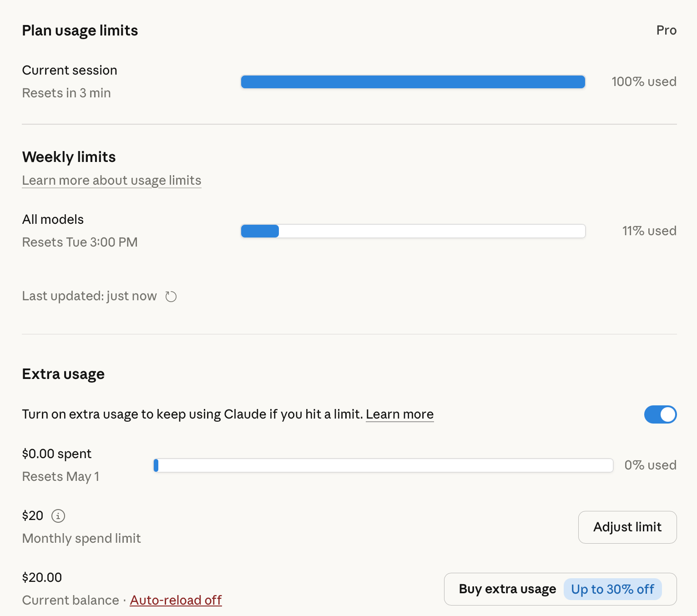Click the 11% used label
Screen dimensions: 697x616
click(649, 231)
